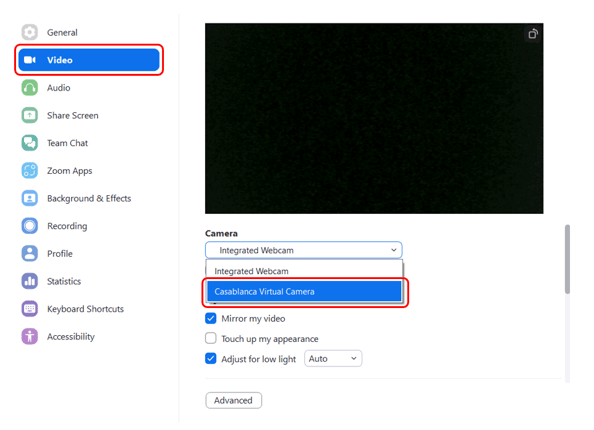This screenshot has height=430, width=594.
Task: Open the Auto low light dropdown
Action: (x=333, y=358)
